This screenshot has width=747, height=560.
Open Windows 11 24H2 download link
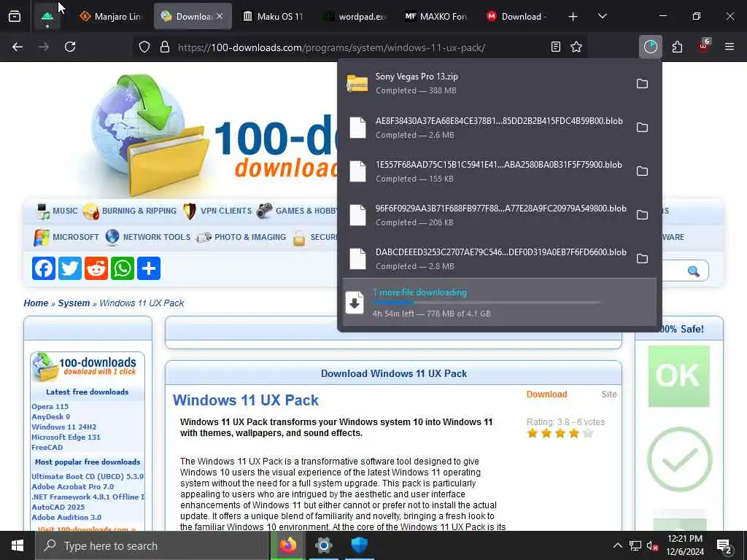64,427
